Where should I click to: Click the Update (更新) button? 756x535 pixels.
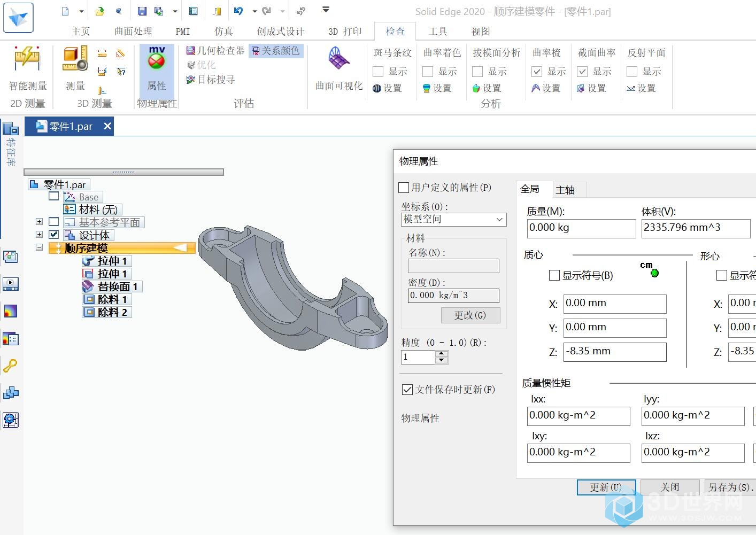[x=606, y=487]
